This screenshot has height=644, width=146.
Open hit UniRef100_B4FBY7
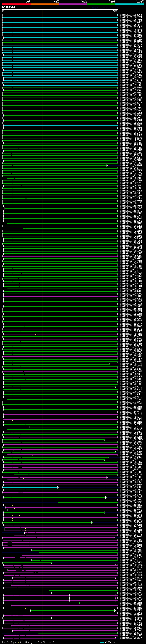(131, 45)
